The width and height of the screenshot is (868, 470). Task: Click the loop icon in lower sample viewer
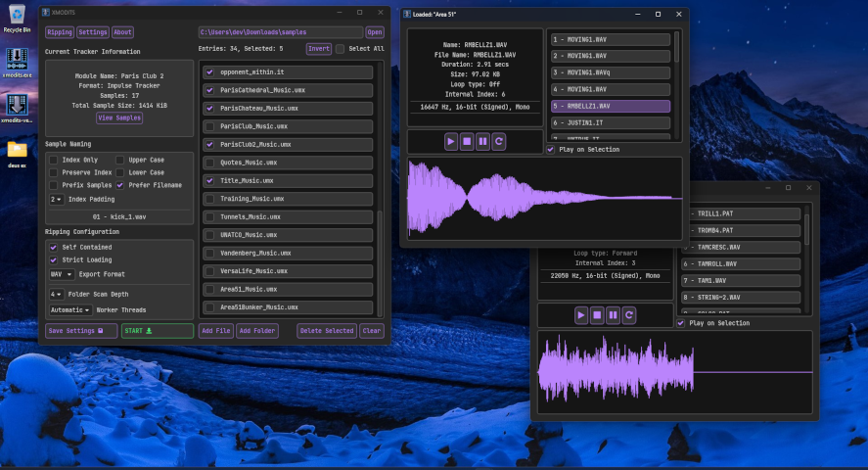click(629, 315)
